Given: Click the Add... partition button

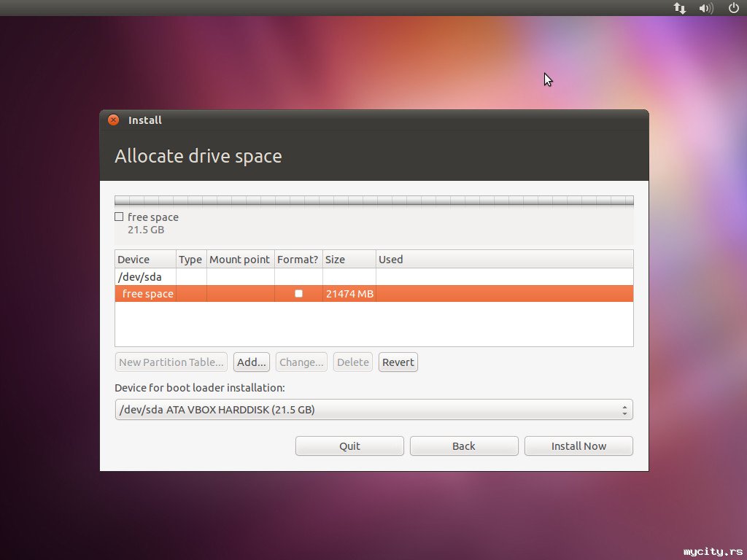Looking at the screenshot, I should coord(252,362).
